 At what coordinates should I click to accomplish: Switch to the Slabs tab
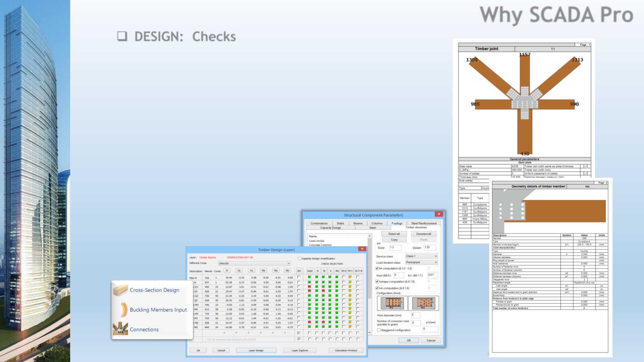pyautogui.click(x=340, y=223)
